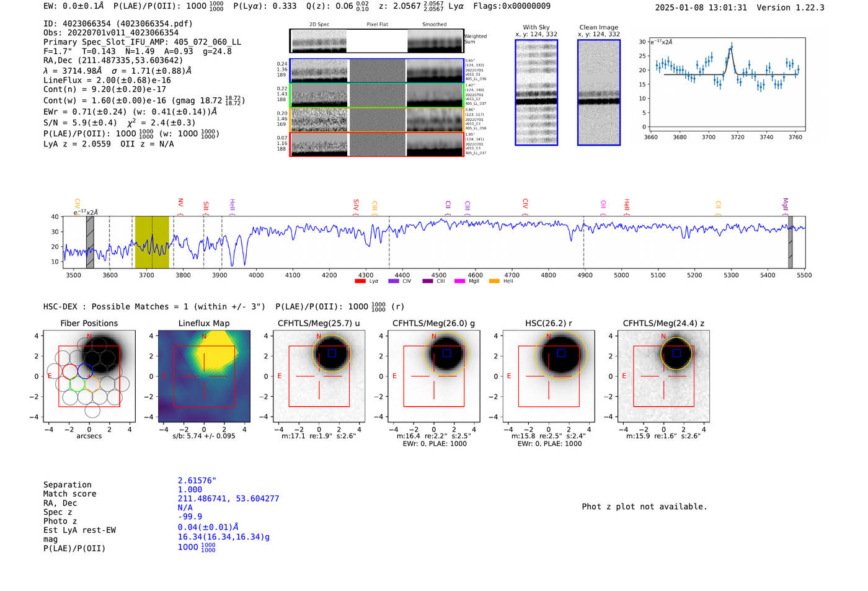The image size is (868, 591).
Task: Click the dark purple CIII legend swatch
Action: click(428, 282)
